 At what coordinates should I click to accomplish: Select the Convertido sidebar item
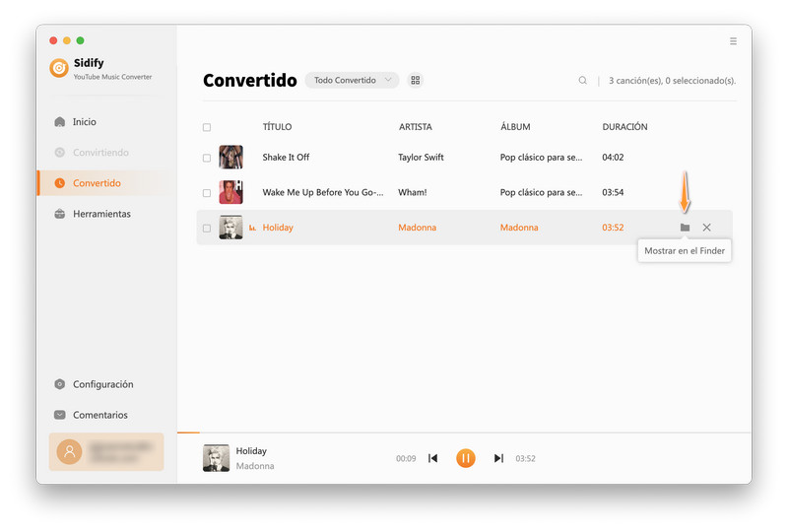pyautogui.click(x=105, y=183)
